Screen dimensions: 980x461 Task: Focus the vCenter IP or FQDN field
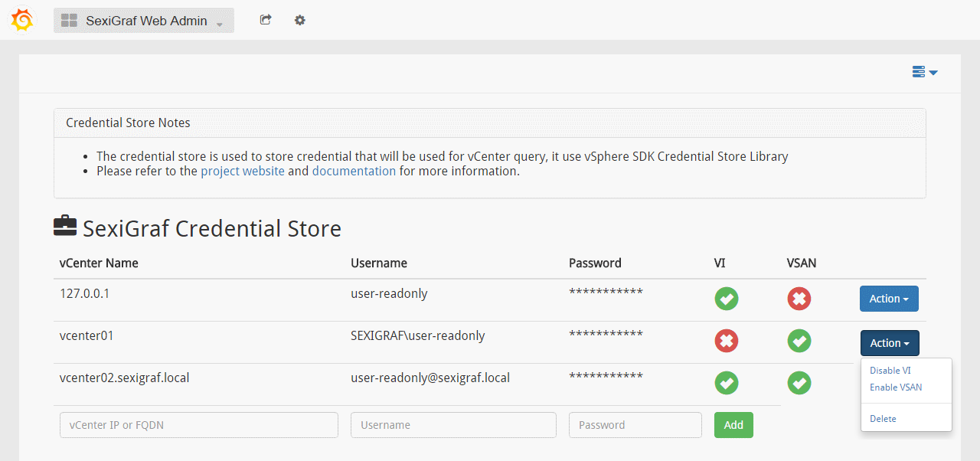point(199,425)
